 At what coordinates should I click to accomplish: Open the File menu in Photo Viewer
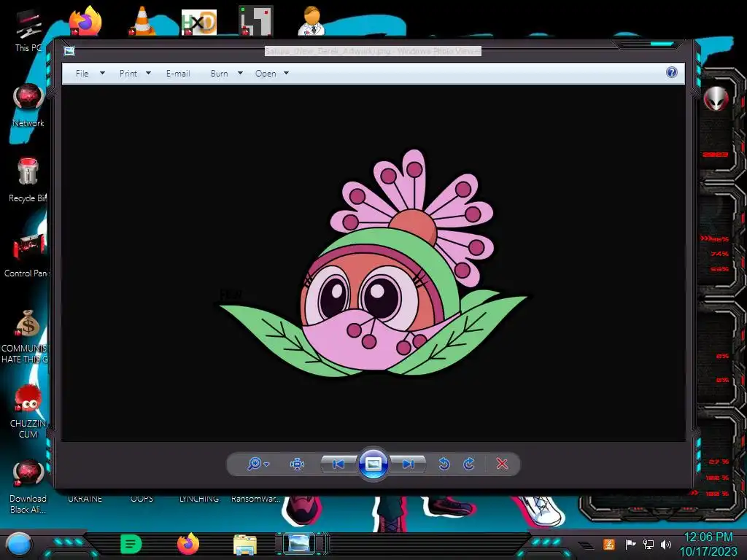82,74
